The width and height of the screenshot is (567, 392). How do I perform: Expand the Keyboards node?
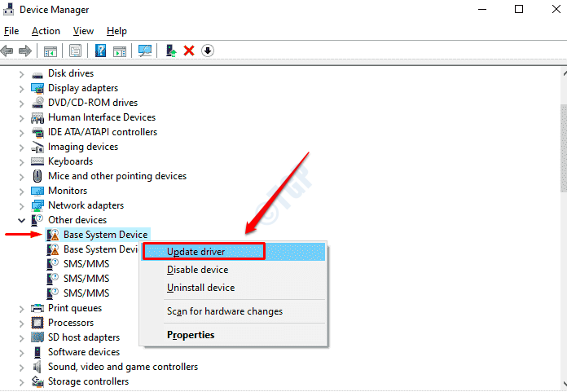pos(22,162)
